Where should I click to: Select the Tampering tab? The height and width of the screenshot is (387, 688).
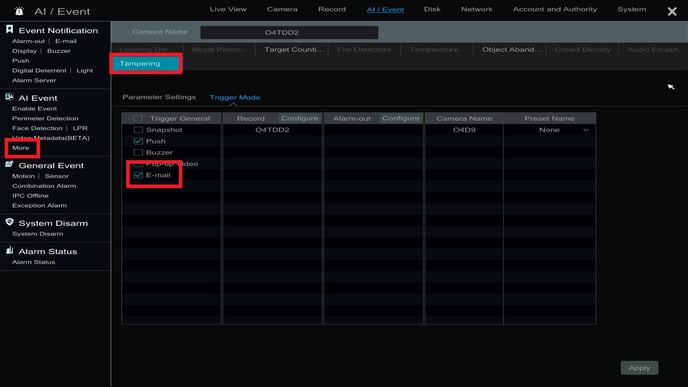[146, 64]
